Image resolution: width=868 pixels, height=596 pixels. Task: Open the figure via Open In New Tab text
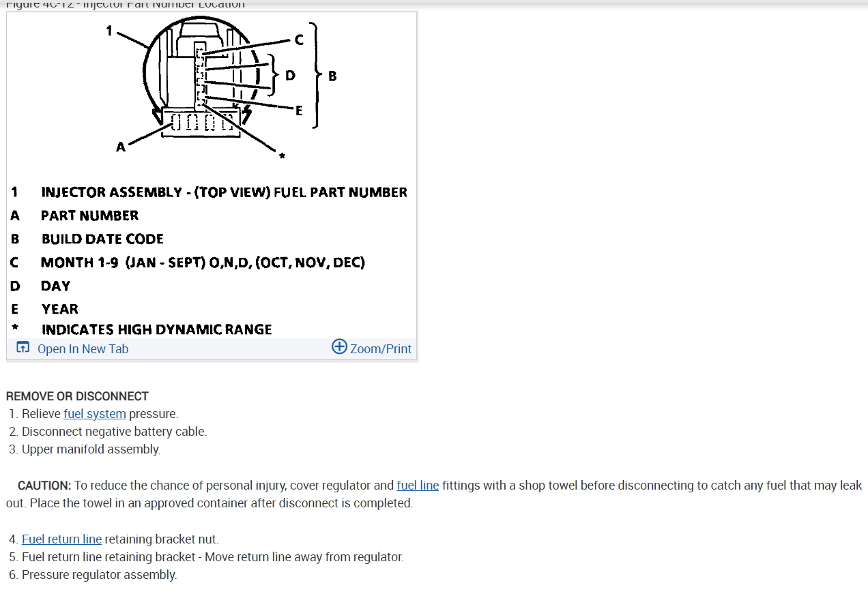tap(83, 348)
